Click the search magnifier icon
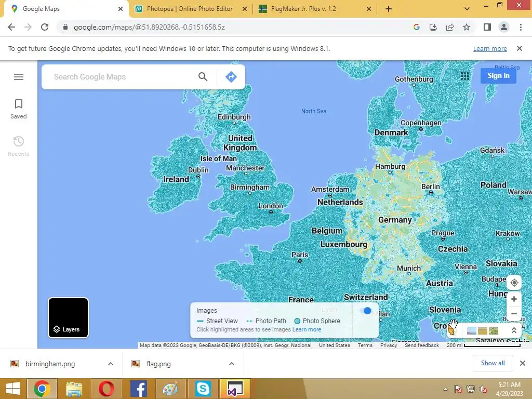Viewport: 532px width, 399px height. click(203, 77)
